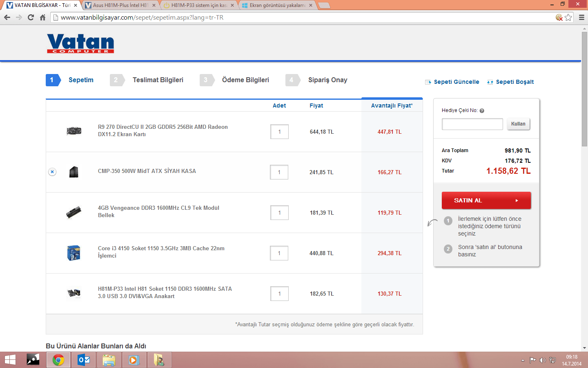This screenshot has width=588, height=368.
Task: Click the Kullan gift voucher button
Action: point(519,124)
